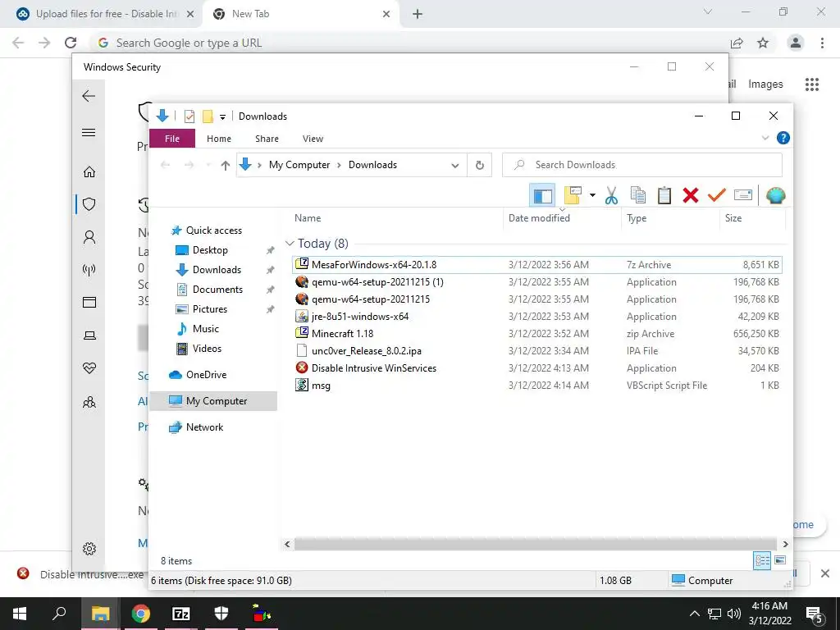Open the File ribbon tab

click(x=172, y=138)
